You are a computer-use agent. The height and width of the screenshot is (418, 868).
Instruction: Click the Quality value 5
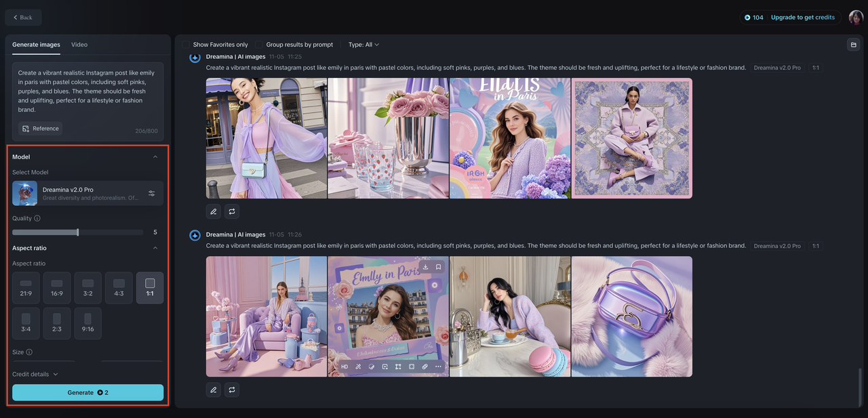155,232
